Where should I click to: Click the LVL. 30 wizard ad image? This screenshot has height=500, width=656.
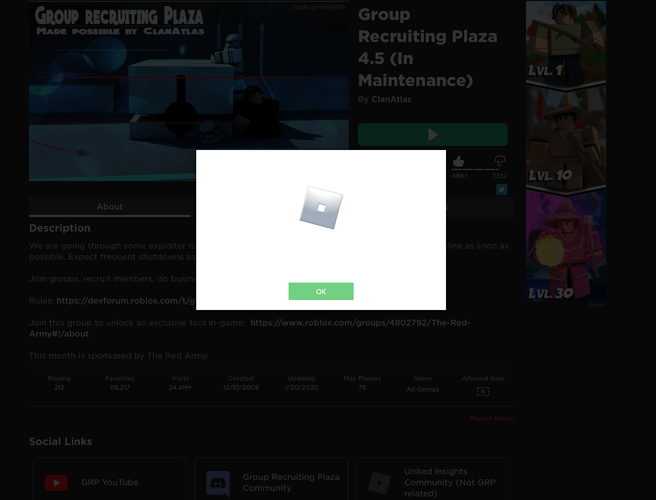click(566, 246)
